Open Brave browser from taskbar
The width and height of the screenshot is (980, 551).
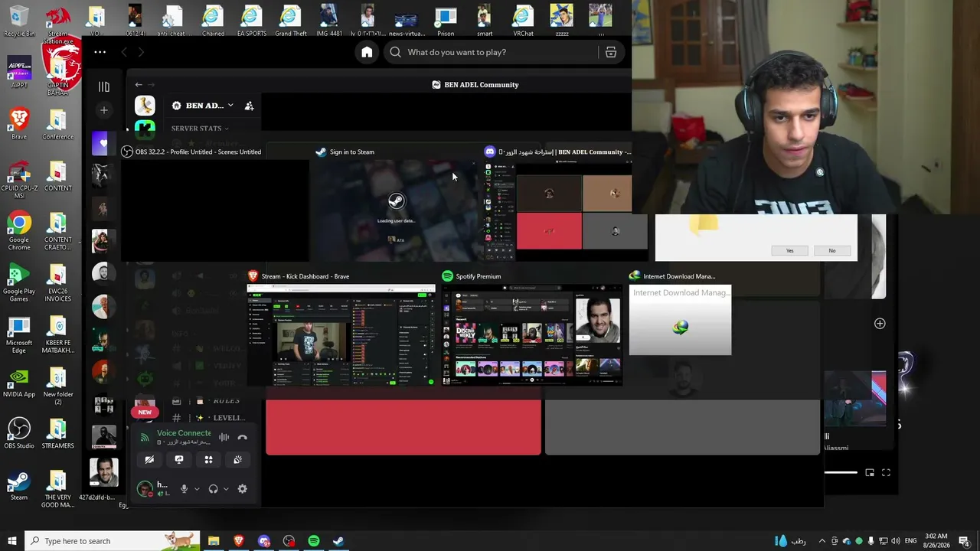[239, 541]
